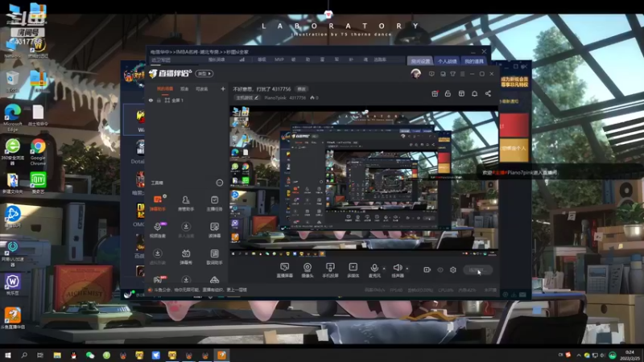
Task: Open the 读弹幕 tool icon
Action: 214,230
